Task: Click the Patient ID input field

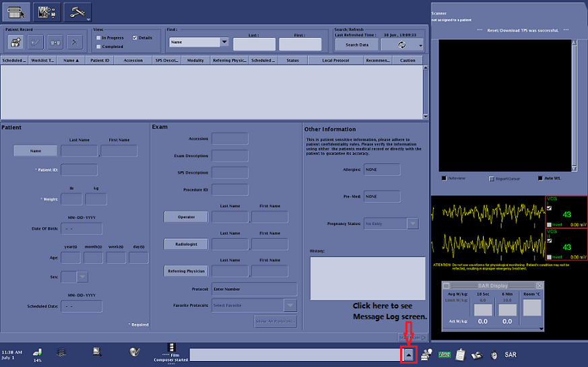Action: [79, 170]
